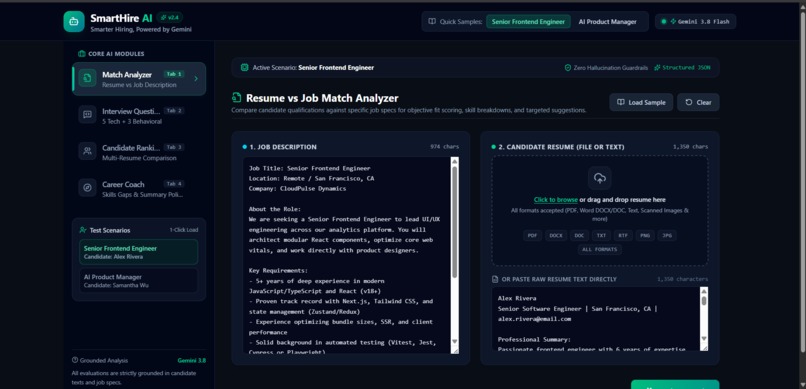This screenshot has height=389, width=806.
Task: Click the TXT format tag
Action: pos(600,235)
